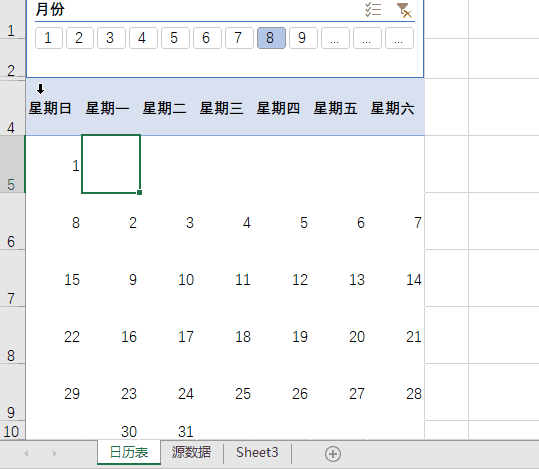Image resolution: width=539 pixels, height=469 pixels.
Task: Deselect highlighted month 8 slicer button
Action: point(271,38)
